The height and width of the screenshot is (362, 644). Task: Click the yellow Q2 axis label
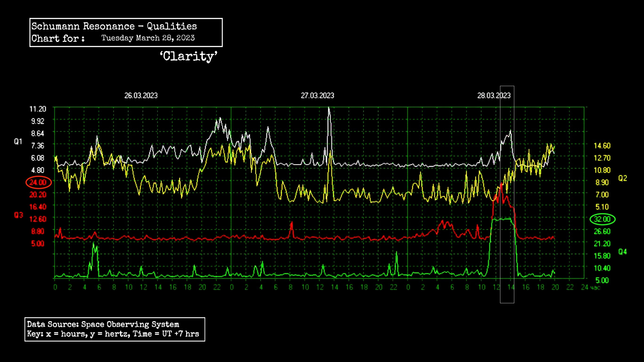[623, 178]
